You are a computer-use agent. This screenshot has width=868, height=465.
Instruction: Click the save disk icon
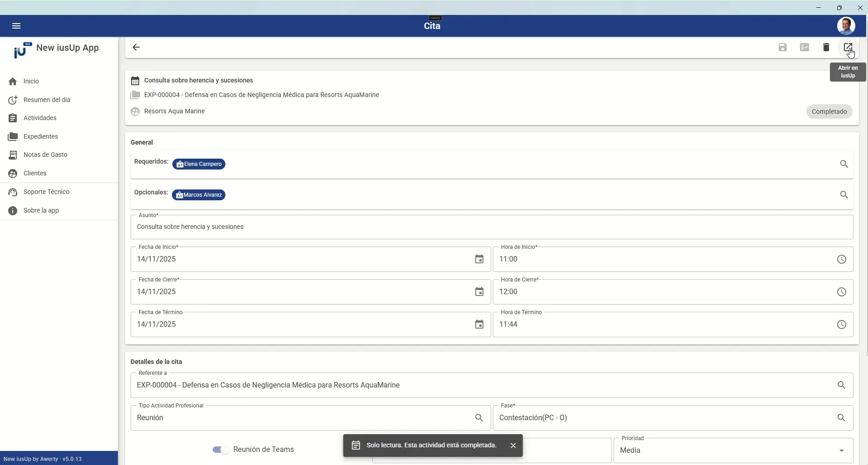point(783,47)
